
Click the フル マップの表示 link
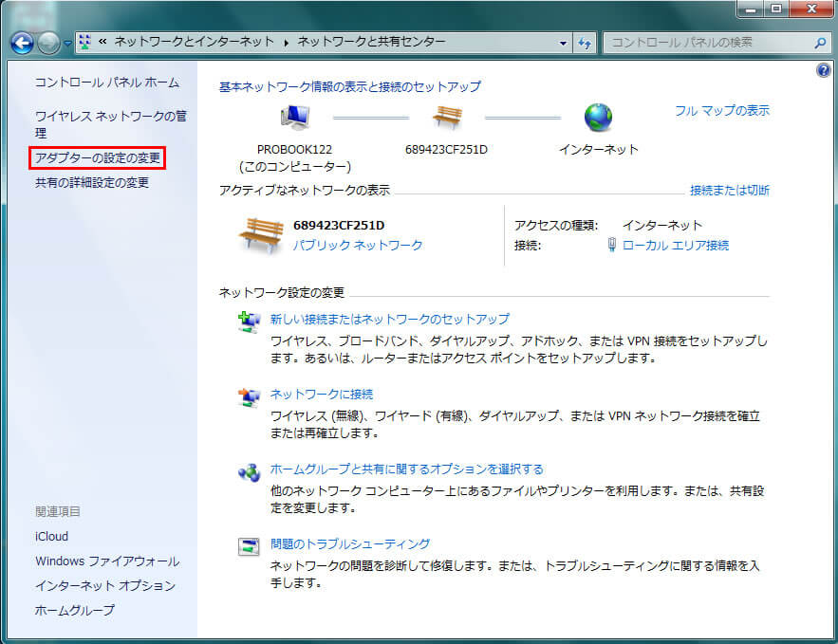[721, 111]
